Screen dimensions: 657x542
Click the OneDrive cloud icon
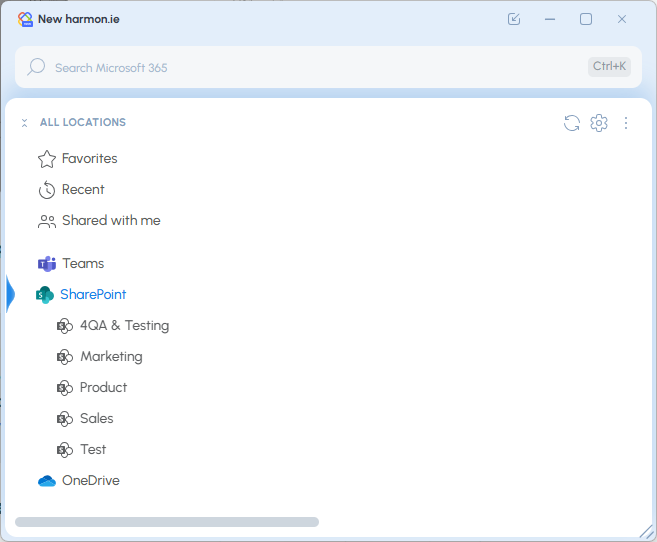coord(47,481)
